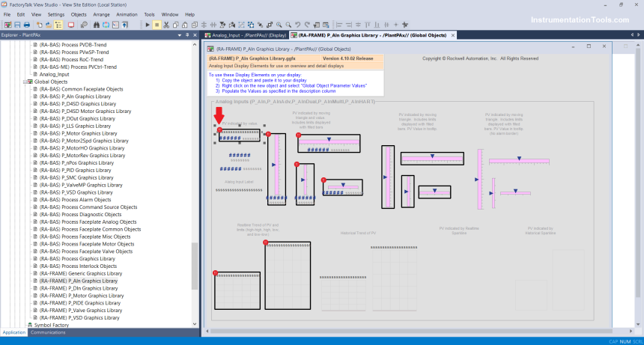644x345 pixels.
Task: Select (RA-BAS) Process RoC-Trend item
Action: click(71, 59)
